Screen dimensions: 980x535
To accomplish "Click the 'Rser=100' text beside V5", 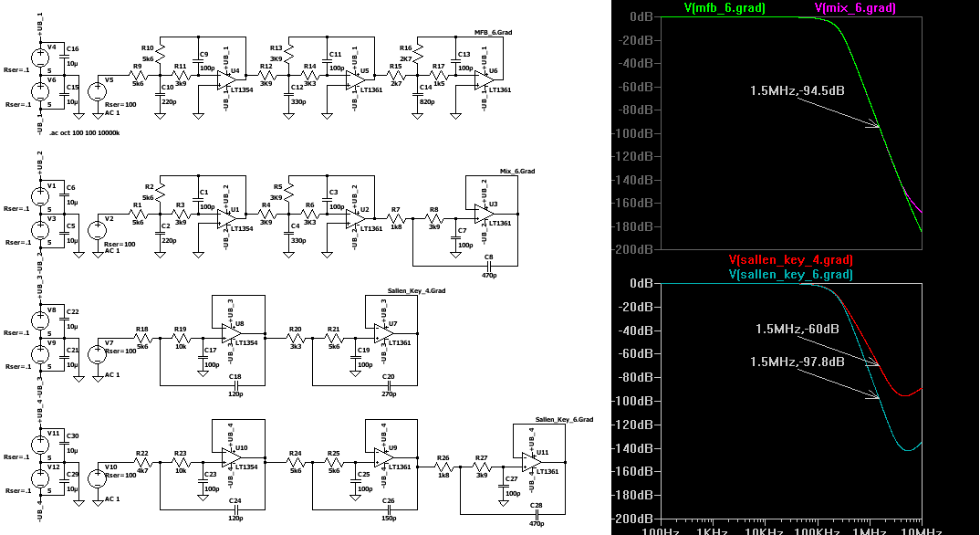I will [x=120, y=105].
